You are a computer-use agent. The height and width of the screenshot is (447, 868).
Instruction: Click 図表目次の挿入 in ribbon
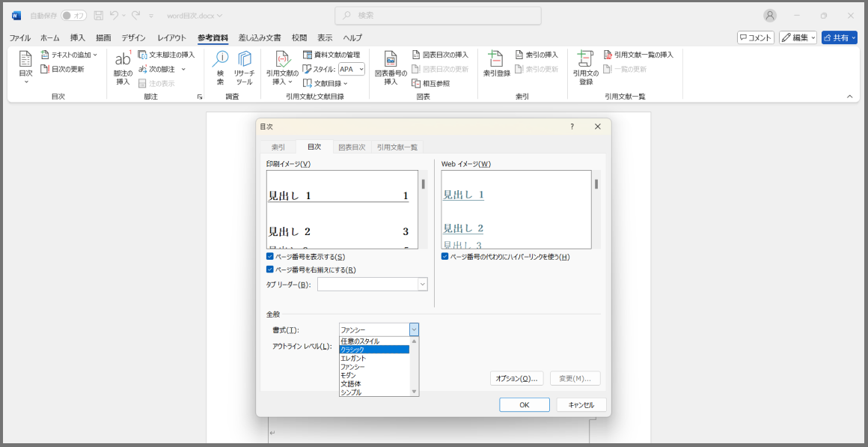440,55
